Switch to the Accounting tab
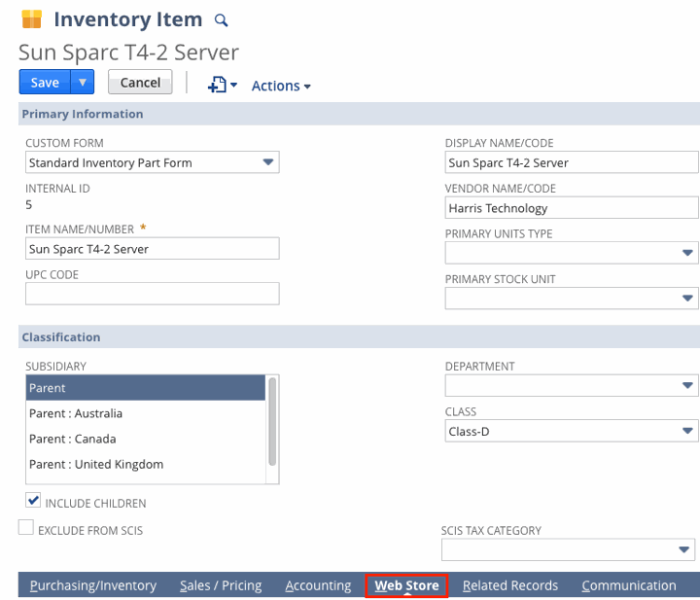 click(x=318, y=585)
